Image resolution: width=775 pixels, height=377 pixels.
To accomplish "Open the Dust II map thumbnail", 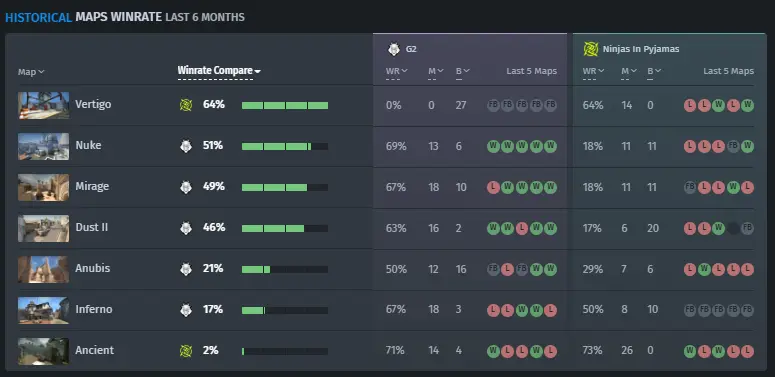I will click(43, 228).
